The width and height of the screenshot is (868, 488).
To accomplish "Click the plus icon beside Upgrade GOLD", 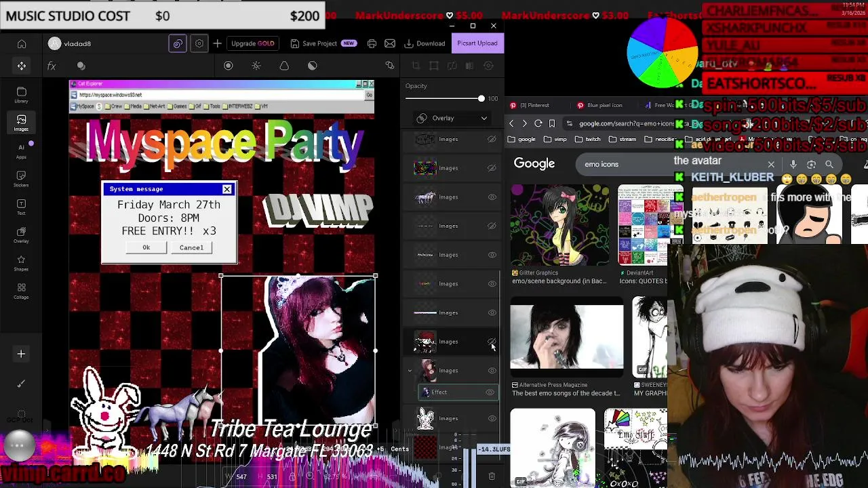I will pyautogui.click(x=217, y=43).
